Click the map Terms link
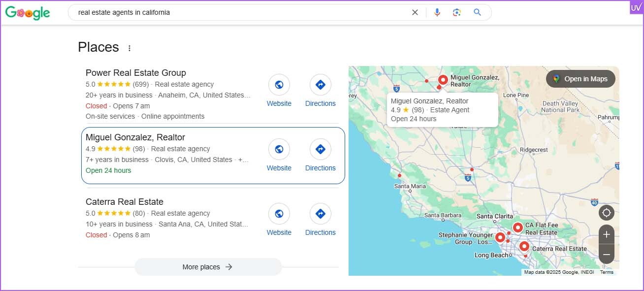This screenshot has width=644, height=291. coord(607,272)
